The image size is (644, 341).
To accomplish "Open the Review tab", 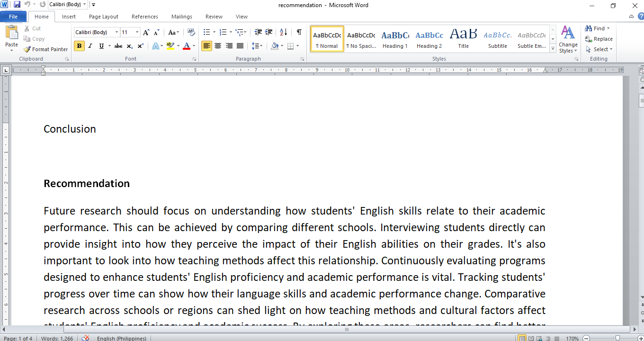I will (x=214, y=17).
